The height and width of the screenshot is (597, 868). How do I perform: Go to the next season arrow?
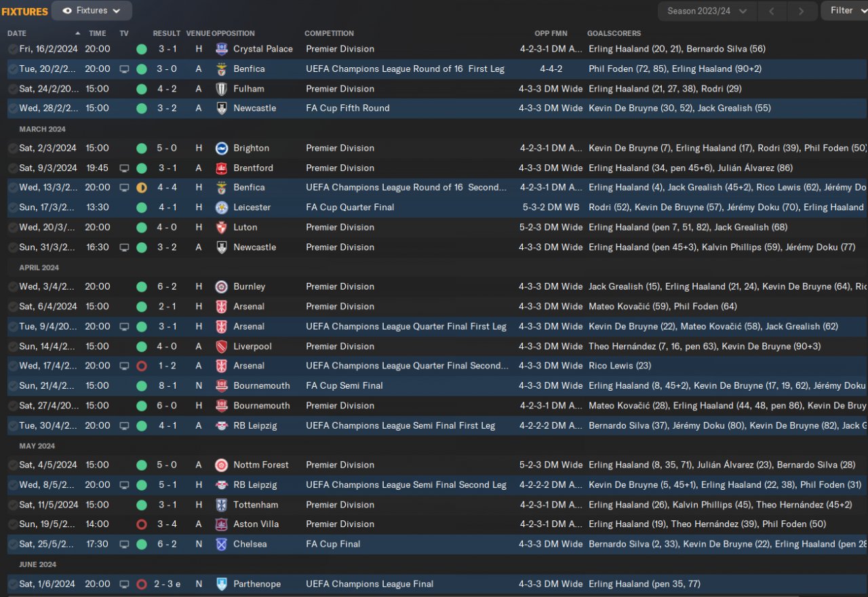pyautogui.click(x=802, y=11)
